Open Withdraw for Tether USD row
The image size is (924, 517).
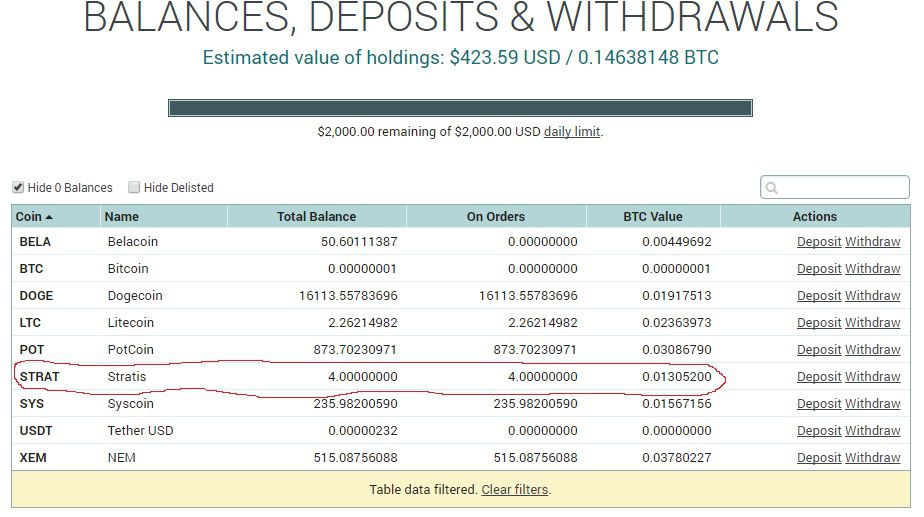coord(873,431)
